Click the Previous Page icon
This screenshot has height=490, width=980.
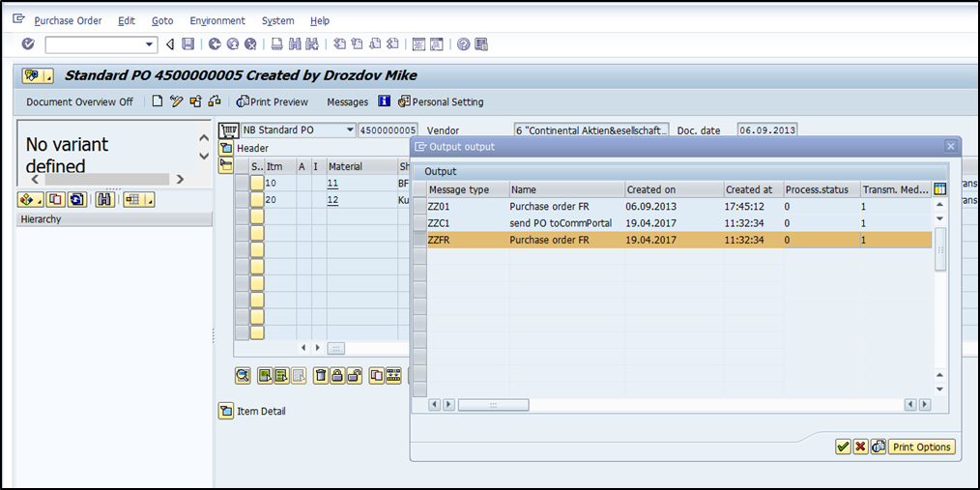(x=358, y=44)
